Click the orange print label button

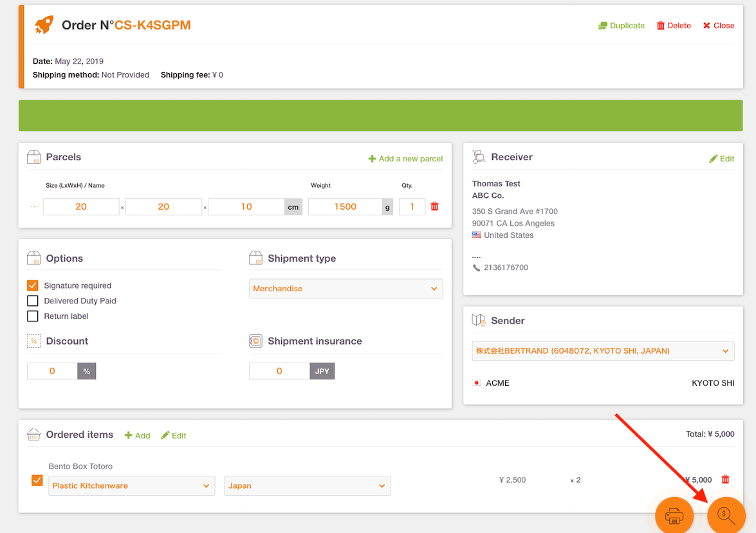point(674,516)
